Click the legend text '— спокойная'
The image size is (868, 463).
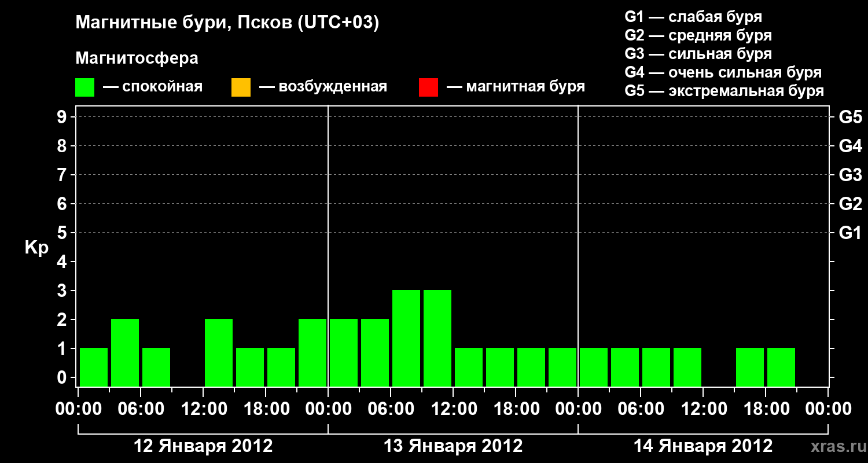pos(153,87)
